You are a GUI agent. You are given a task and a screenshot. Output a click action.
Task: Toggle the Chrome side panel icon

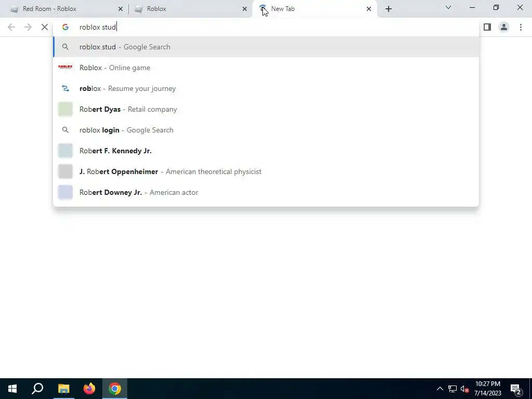coord(487,27)
